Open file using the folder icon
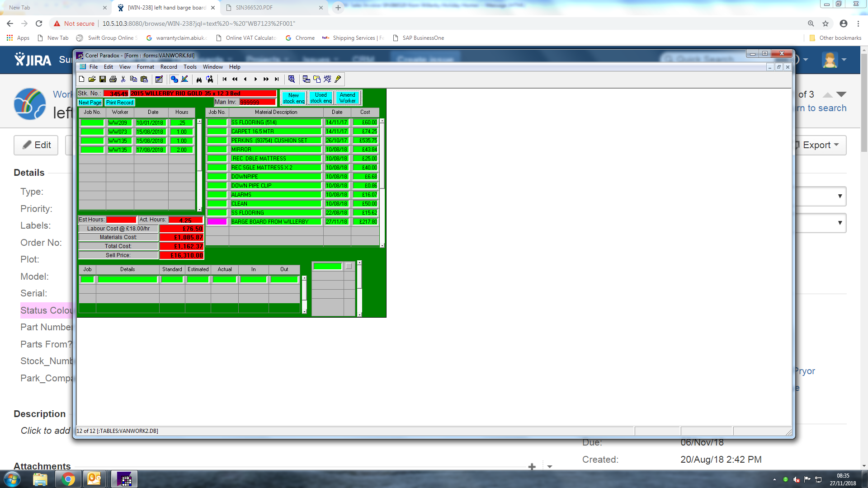Image resolution: width=868 pixels, height=488 pixels. pyautogui.click(x=92, y=79)
